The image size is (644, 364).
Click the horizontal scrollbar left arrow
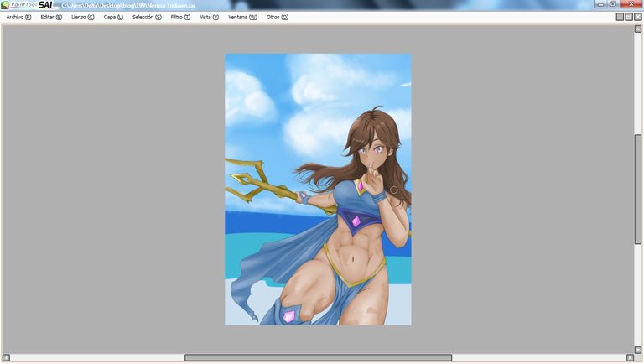point(6,358)
